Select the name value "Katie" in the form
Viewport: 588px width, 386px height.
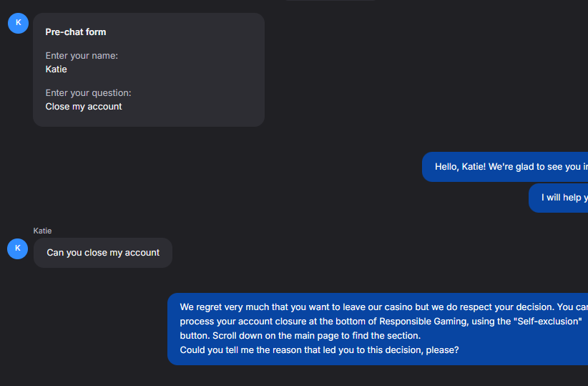(x=56, y=69)
